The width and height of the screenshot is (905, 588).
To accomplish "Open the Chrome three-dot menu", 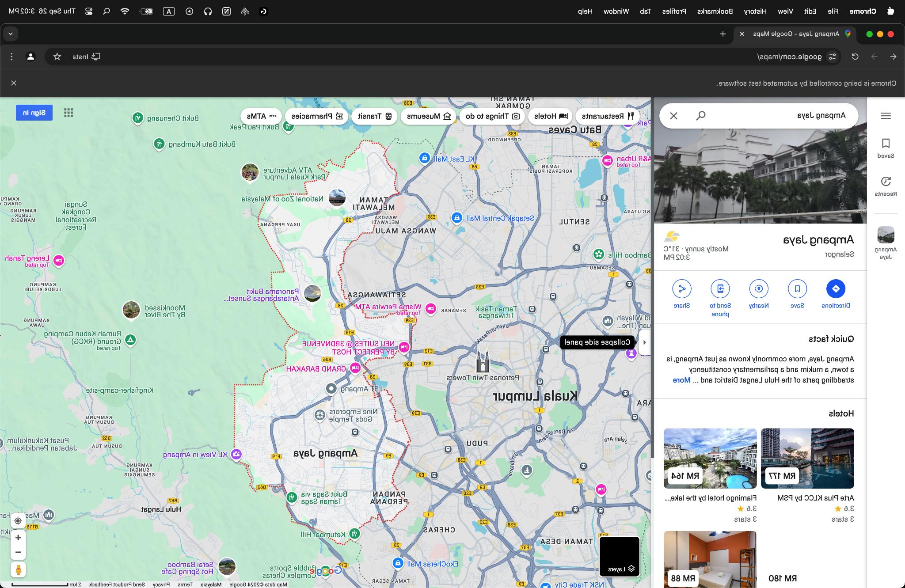I will (x=12, y=57).
